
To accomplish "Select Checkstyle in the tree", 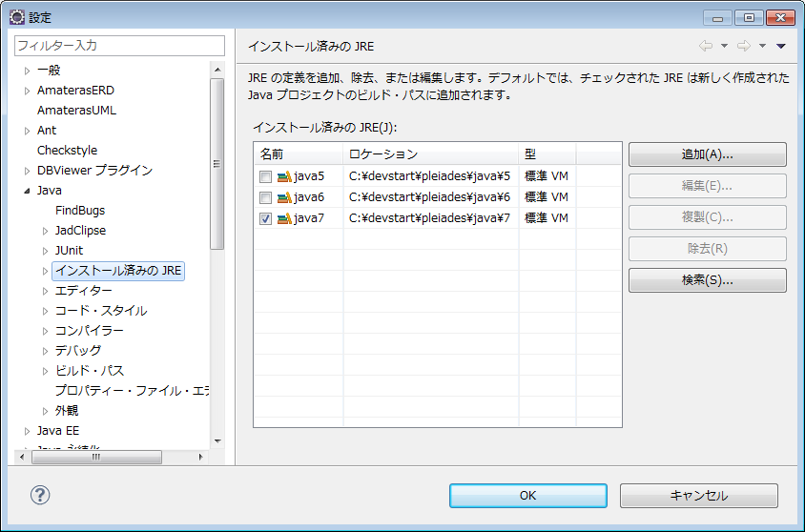I will tap(68, 151).
